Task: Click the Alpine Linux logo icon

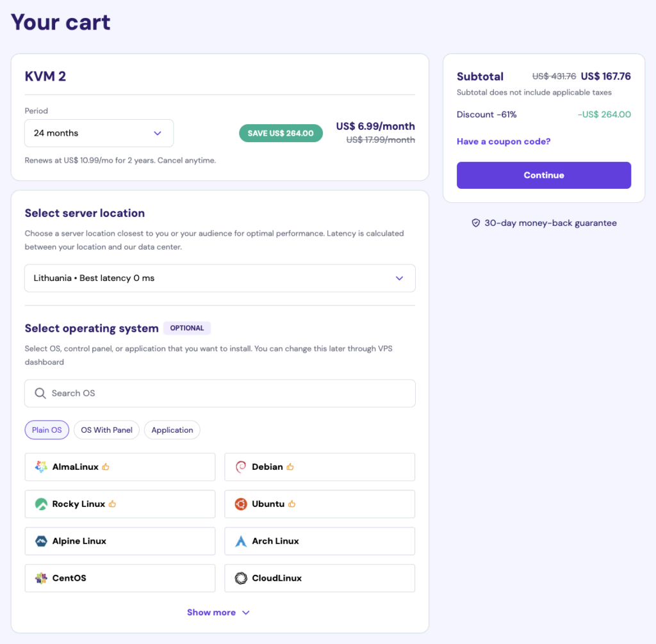Action: point(41,541)
